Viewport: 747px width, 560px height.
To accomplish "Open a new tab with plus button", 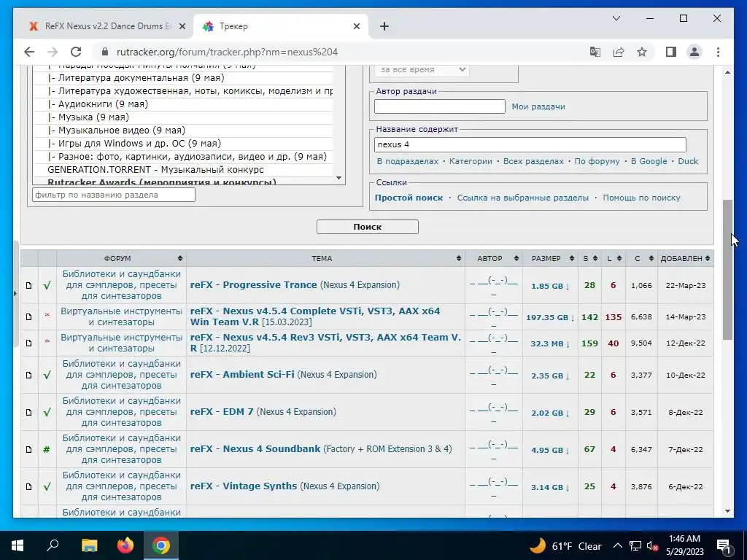I will (384, 26).
